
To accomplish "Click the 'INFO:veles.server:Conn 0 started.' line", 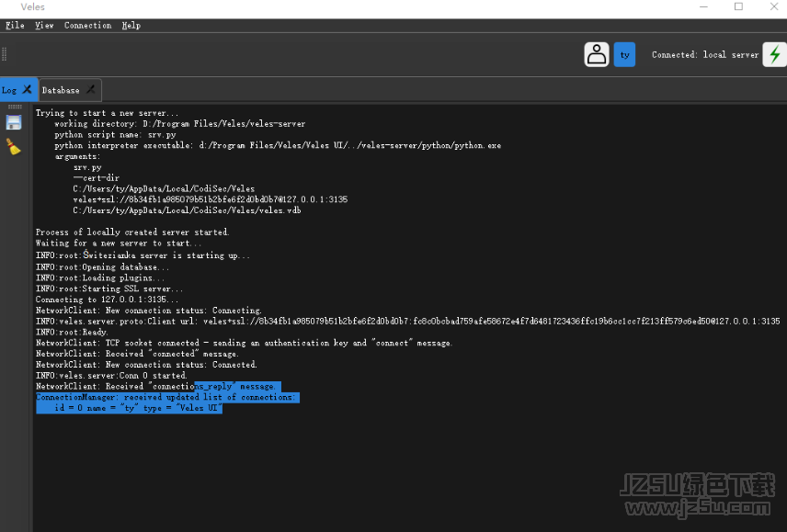I will 111,375.
